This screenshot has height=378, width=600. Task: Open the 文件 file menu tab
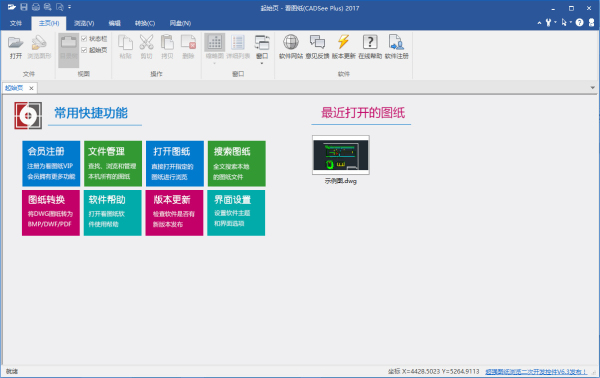pos(16,23)
